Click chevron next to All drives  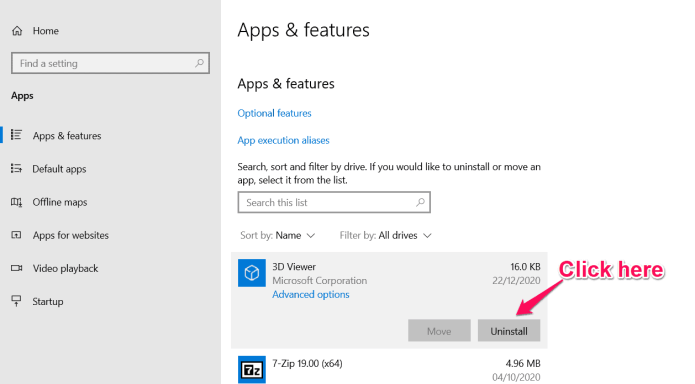click(427, 235)
